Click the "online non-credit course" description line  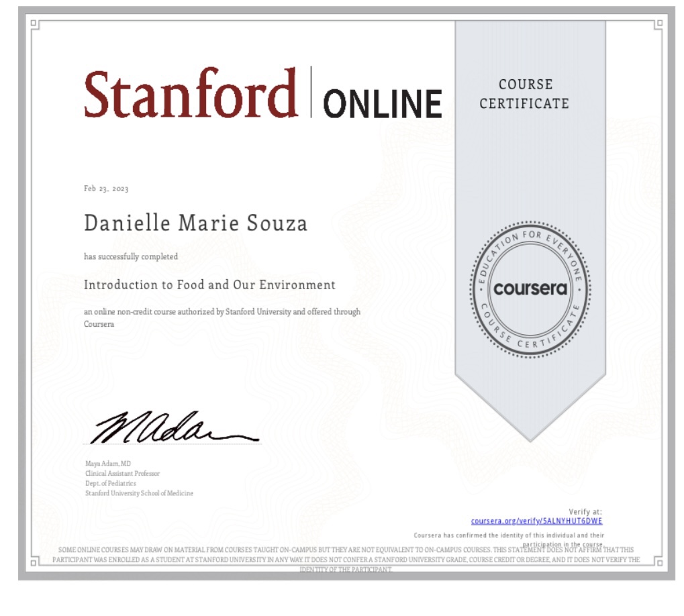(x=222, y=312)
